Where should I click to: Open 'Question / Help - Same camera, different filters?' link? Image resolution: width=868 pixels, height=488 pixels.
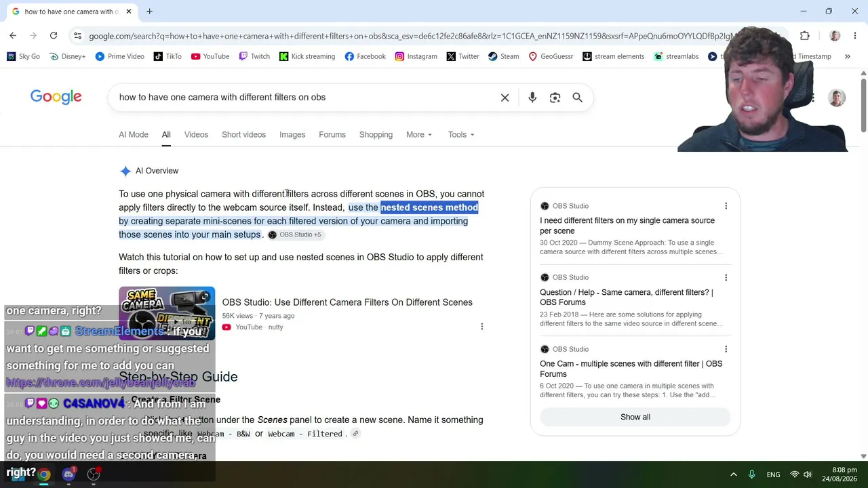(627, 298)
